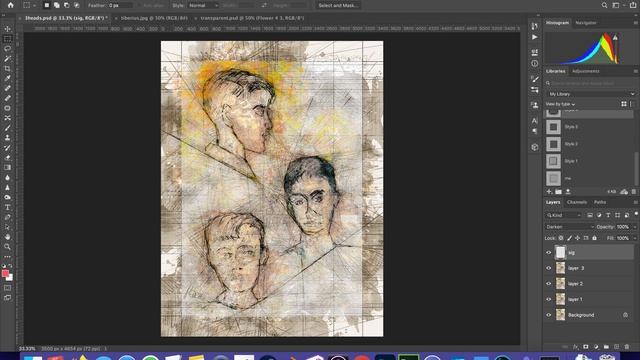This screenshot has width=640, height=360.
Task: Select the Rectangular Marquee tool in toolbox
Action: [7, 39]
